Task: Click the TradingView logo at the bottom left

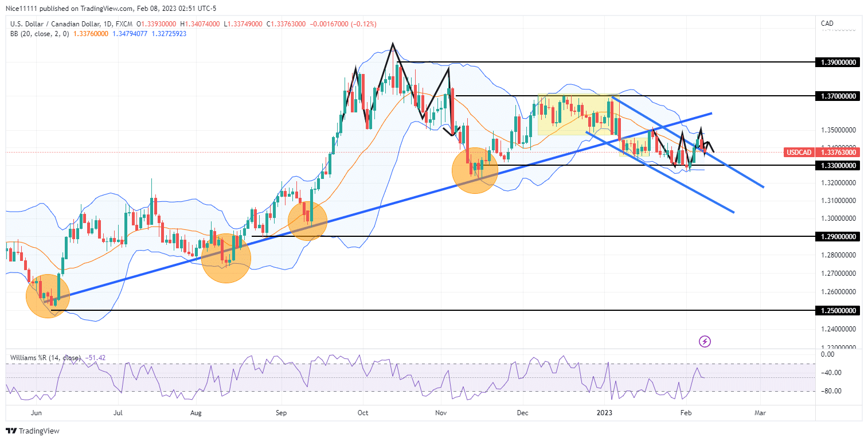Action: tap(33, 431)
